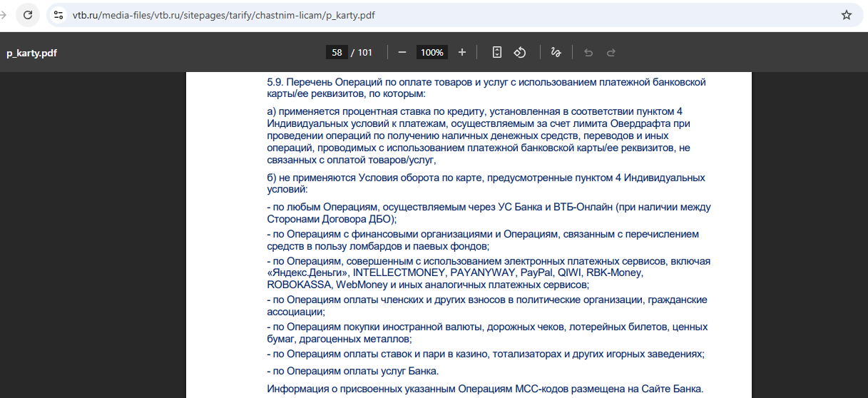Screen dimensions: 868x398
Task: Click the undo arrow in PDF toolbar
Action: tap(588, 52)
